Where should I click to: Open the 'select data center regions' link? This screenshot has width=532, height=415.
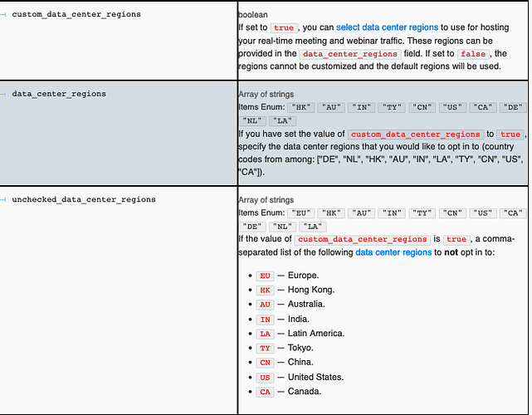pos(387,27)
